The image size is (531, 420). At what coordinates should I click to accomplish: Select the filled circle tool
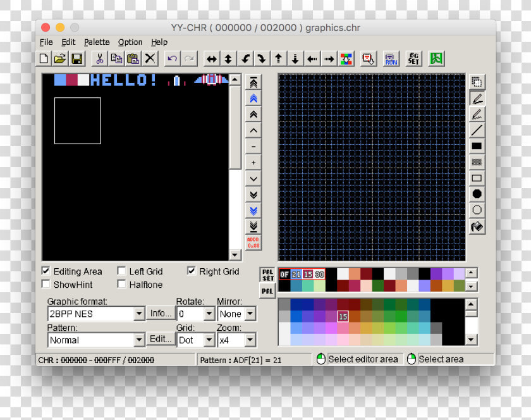tap(477, 194)
